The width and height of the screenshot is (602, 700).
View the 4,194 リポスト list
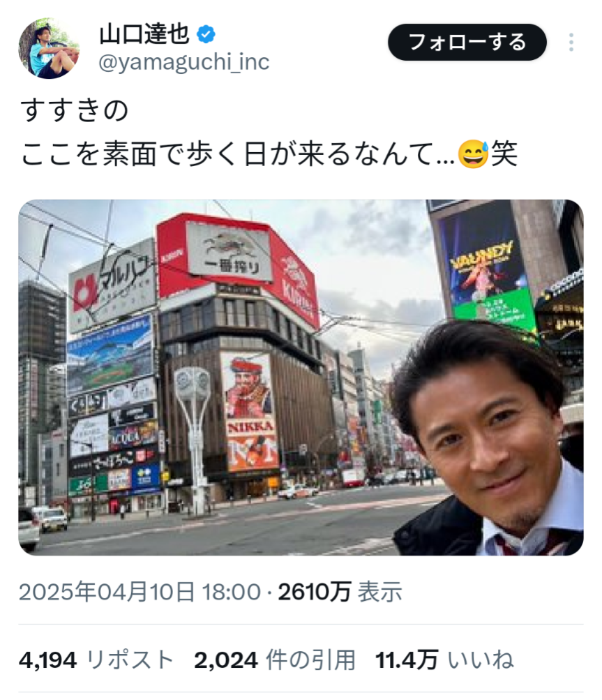tap(96, 660)
